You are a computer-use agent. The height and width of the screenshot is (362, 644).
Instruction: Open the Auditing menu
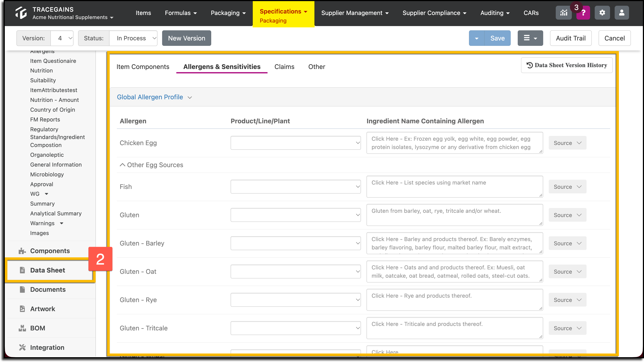[x=495, y=13]
